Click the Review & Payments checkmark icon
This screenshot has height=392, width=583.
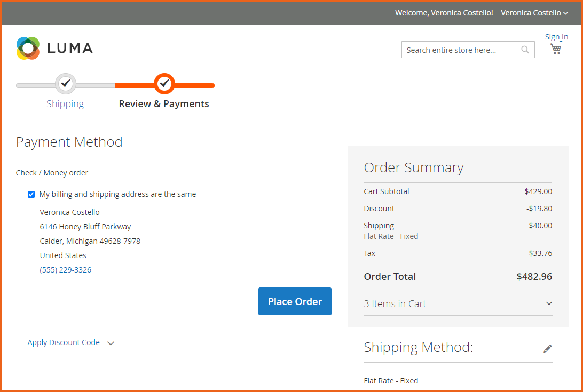[x=164, y=83]
